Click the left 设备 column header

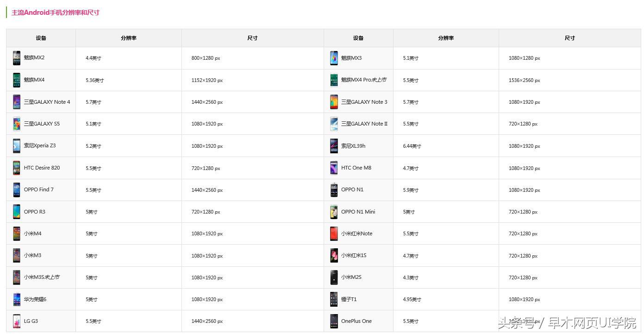click(41, 38)
